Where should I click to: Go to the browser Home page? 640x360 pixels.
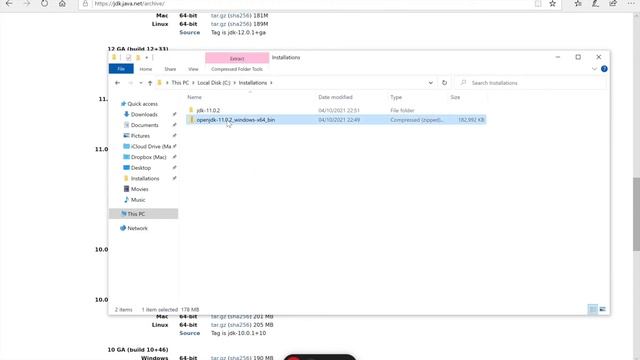coord(62,3)
